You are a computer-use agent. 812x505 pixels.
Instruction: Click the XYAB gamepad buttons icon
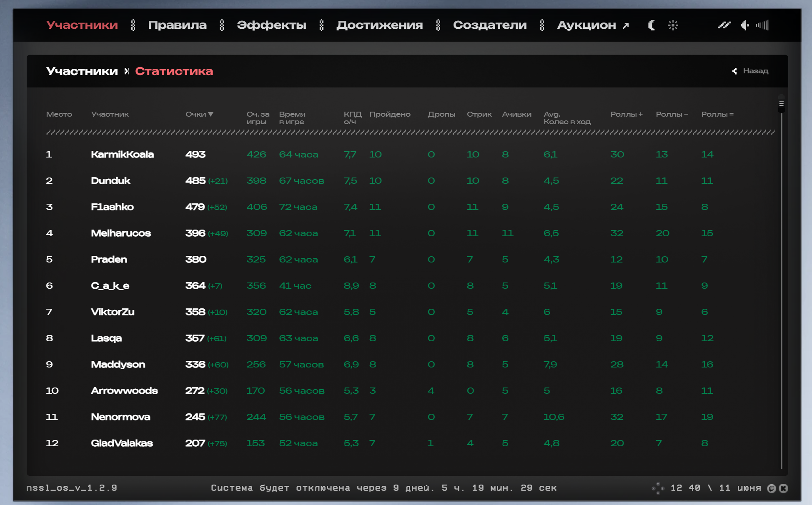tap(658, 488)
